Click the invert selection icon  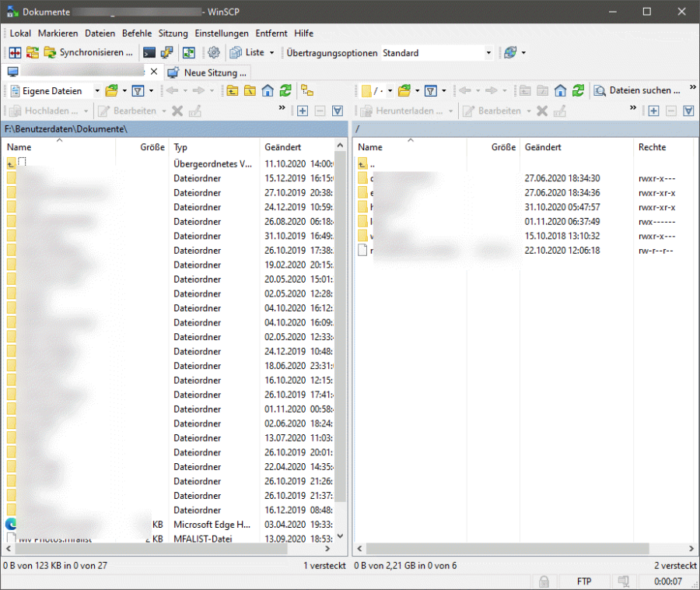pos(337,111)
